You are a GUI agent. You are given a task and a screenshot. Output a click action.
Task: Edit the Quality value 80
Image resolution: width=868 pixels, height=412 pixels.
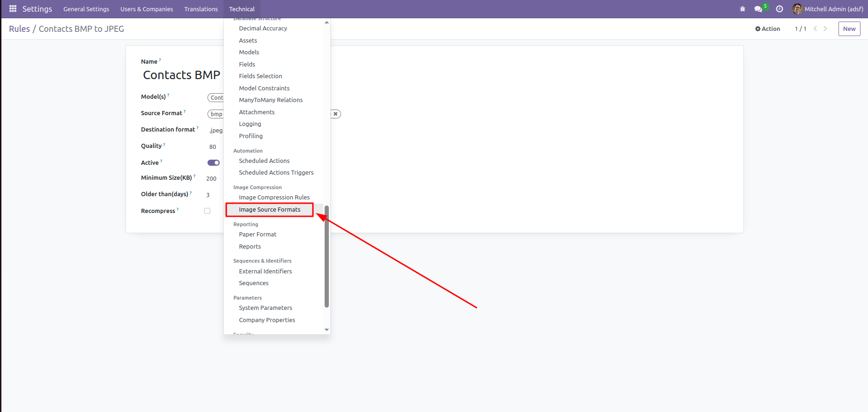tap(213, 147)
